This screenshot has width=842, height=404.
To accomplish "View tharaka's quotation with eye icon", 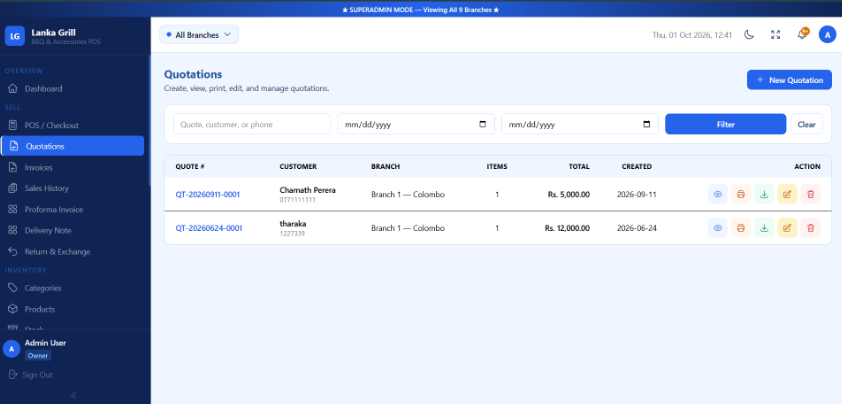I will (x=717, y=228).
